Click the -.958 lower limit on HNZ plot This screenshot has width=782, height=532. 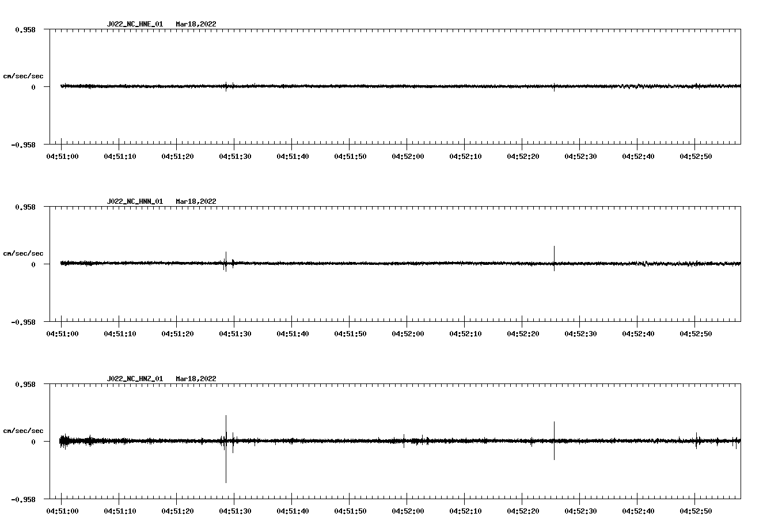point(24,500)
